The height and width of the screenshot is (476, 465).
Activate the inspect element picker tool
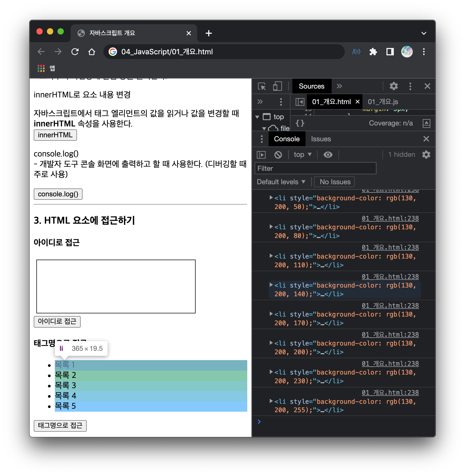coord(262,86)
